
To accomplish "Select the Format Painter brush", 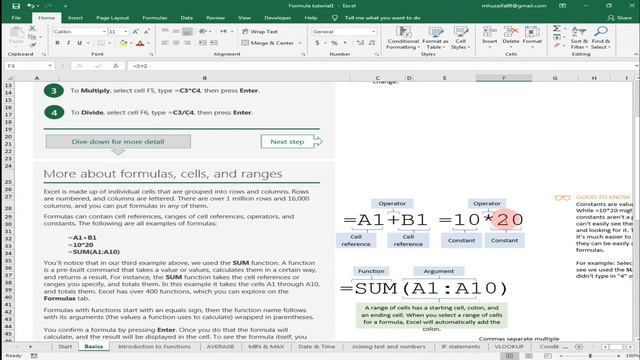I will [32, 44].
